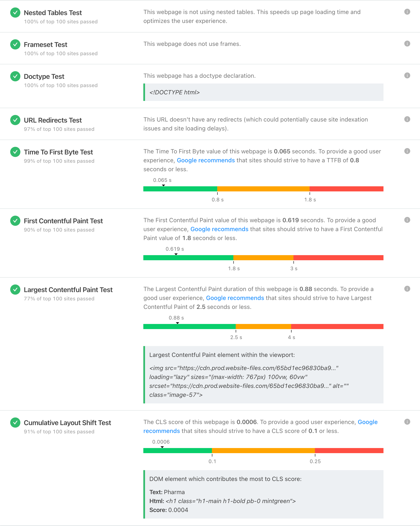Click the green check beside Nested Tables Test
This screenshot has width=420, height=526.
(x=15, y=13)
